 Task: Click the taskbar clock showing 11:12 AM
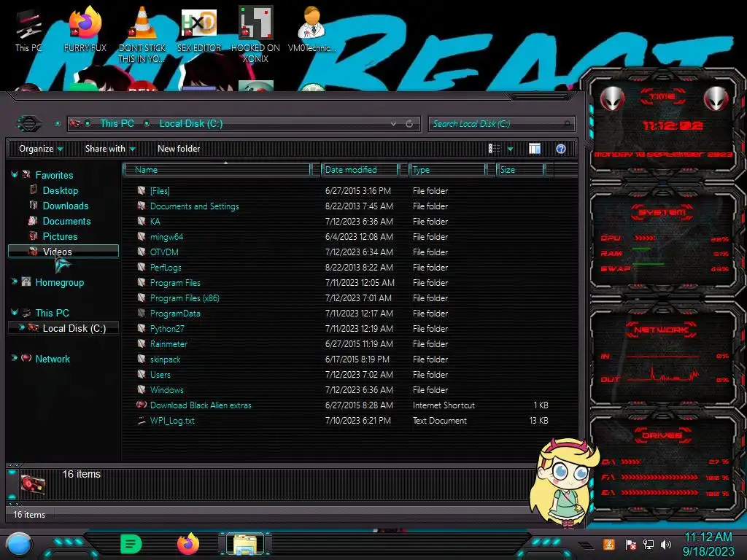point(708,544)
